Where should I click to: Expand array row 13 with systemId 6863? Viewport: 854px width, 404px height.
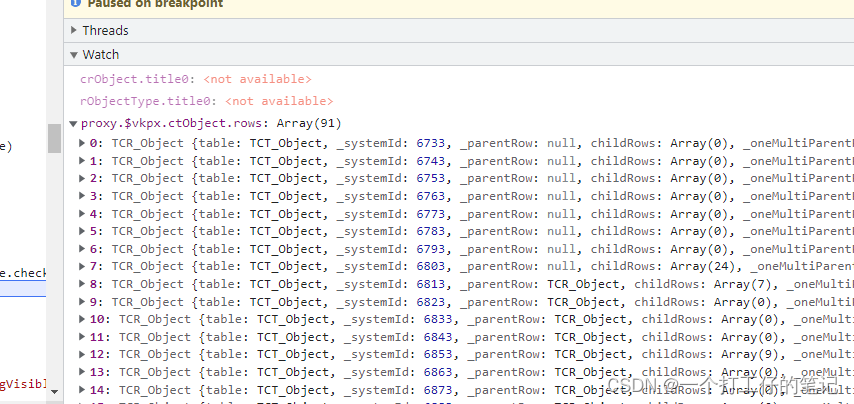(82, 371)
